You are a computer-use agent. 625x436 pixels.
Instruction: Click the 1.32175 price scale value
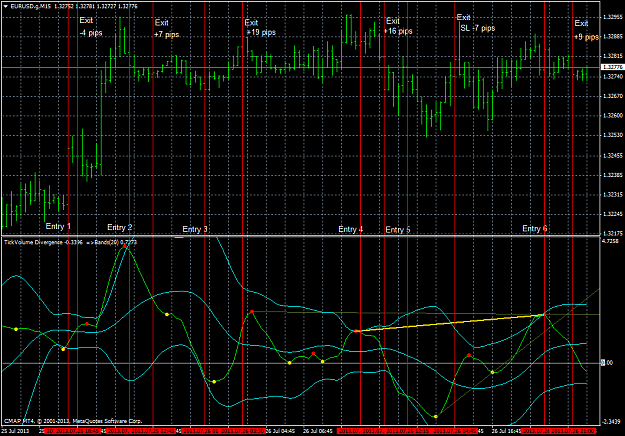point(613,233)
